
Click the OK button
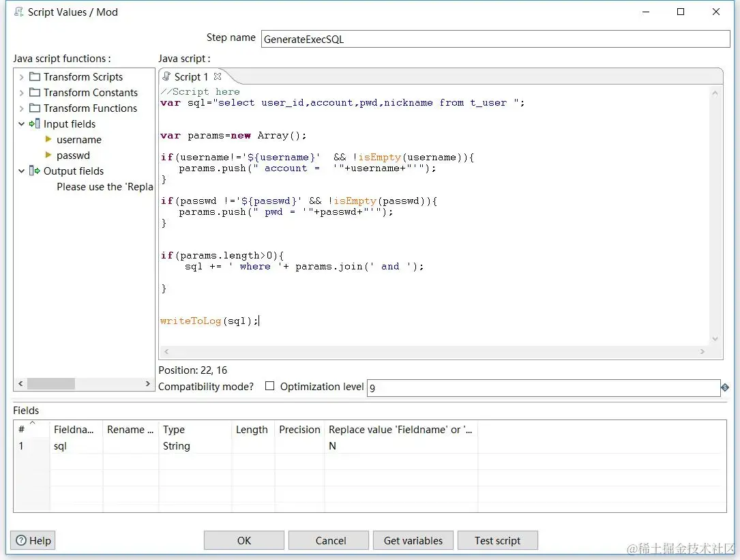click(244, 540)
